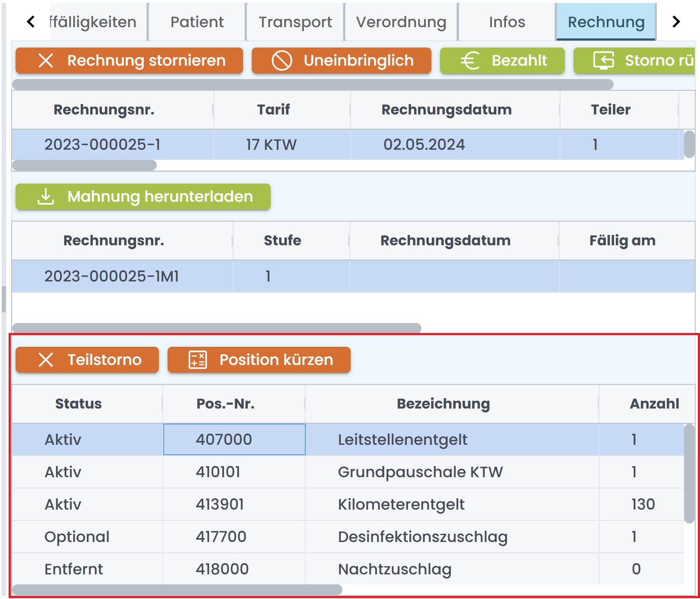
Task: Click the X icon on Teilstorno
Action: click(x=46, y=360)
